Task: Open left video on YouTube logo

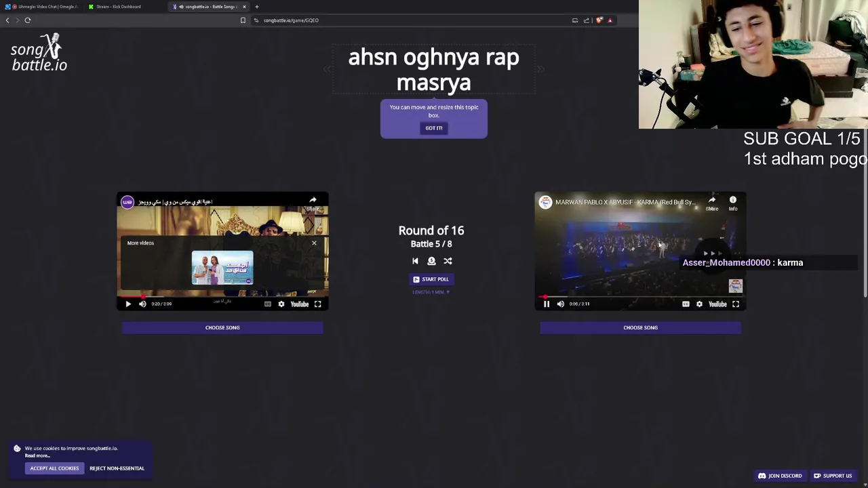Action: click(x=300, y=304)
